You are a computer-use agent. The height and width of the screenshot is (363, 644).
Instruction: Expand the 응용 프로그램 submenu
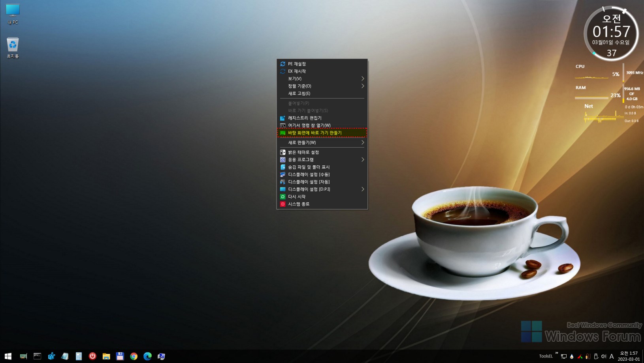322,160
